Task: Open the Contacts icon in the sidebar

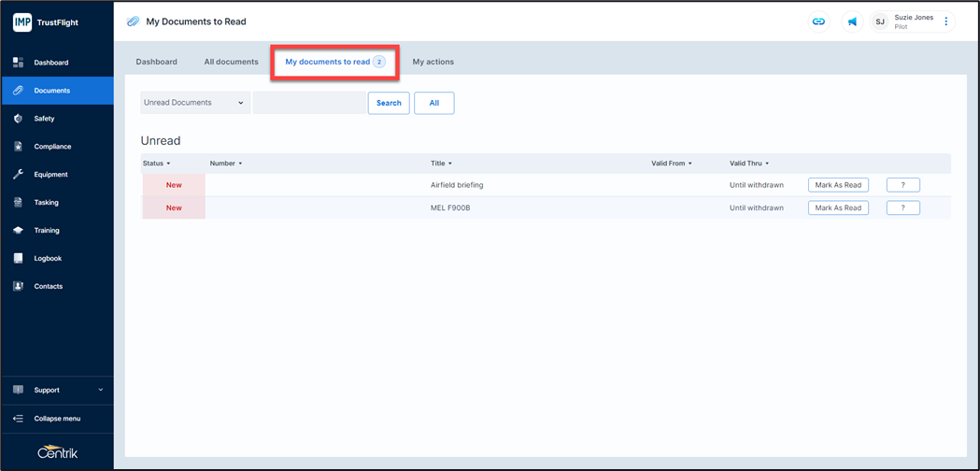Action: pyautogui.click(x=18, y=287)
